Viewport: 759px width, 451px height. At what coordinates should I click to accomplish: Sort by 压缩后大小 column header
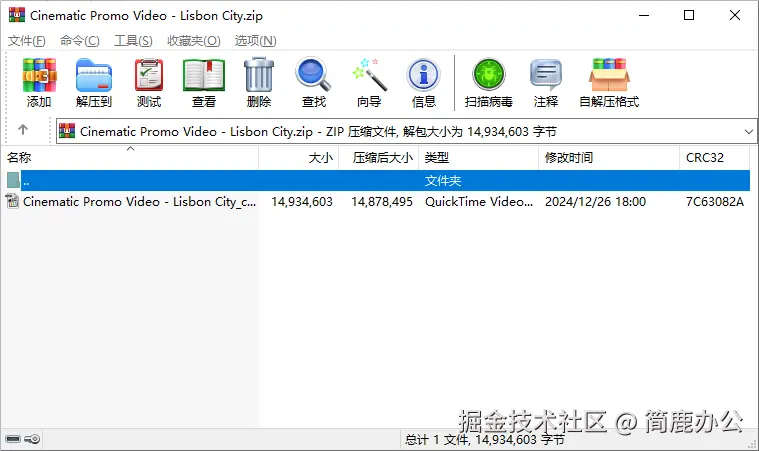coord(379,158)
